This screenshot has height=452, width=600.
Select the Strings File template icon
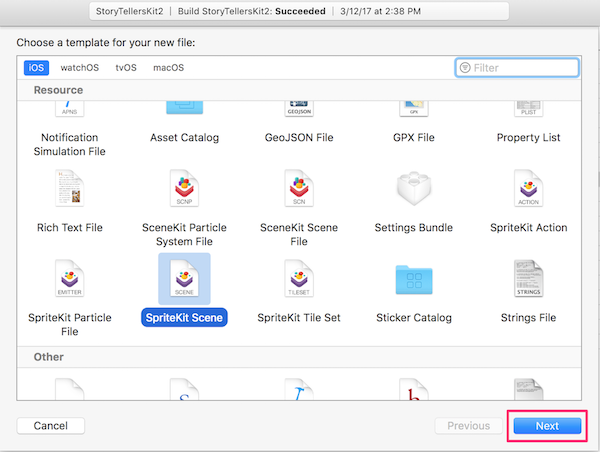coord(528,279)
